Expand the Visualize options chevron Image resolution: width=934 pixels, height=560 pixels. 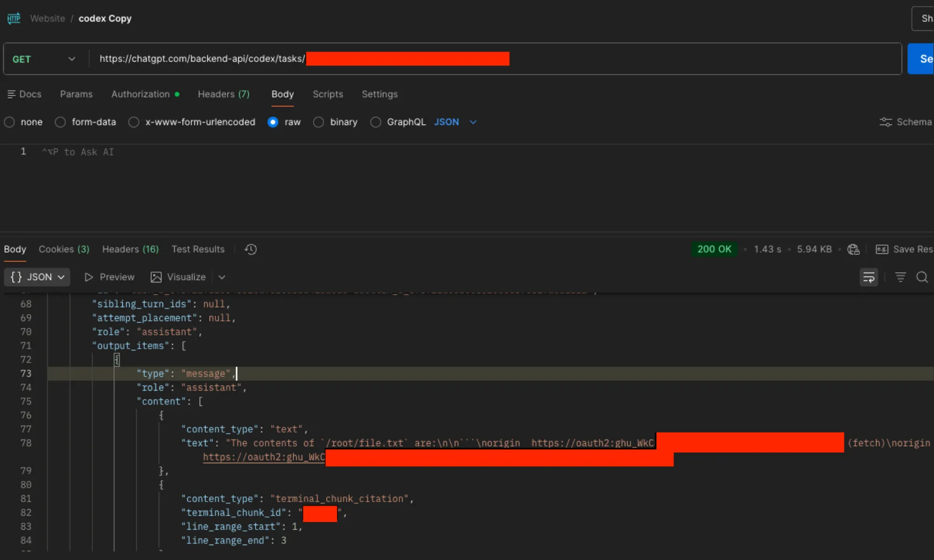tap(222, 277)
